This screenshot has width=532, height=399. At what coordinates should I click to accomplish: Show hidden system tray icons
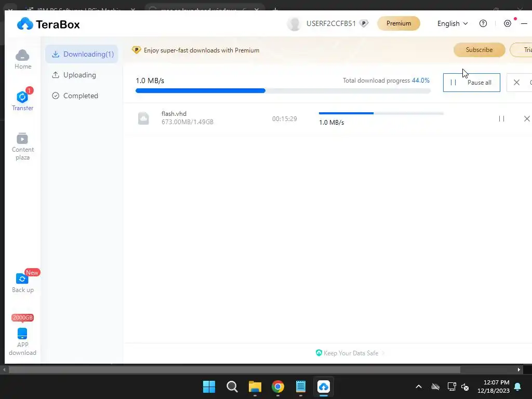pyautogui.click(x=419, y=387)
